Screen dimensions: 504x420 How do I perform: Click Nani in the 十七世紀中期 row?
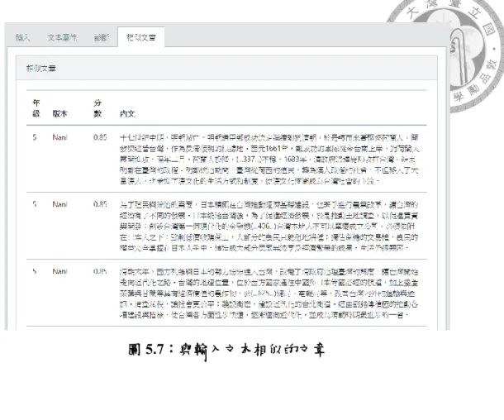click(x=59, y=137)
